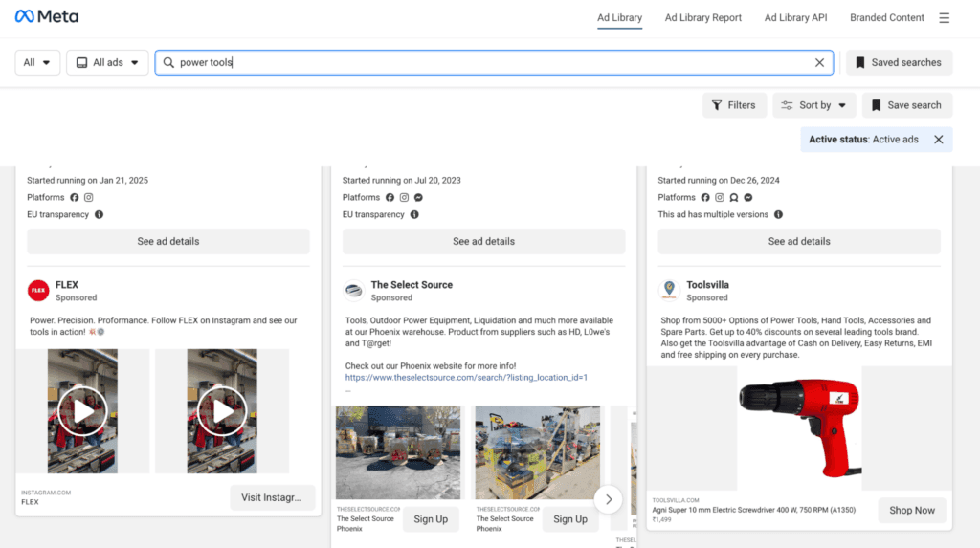Image resolution: width=980 pixels, height=548 pixels.
Task: Open the All country dropdown
Action: pos(37,62)
